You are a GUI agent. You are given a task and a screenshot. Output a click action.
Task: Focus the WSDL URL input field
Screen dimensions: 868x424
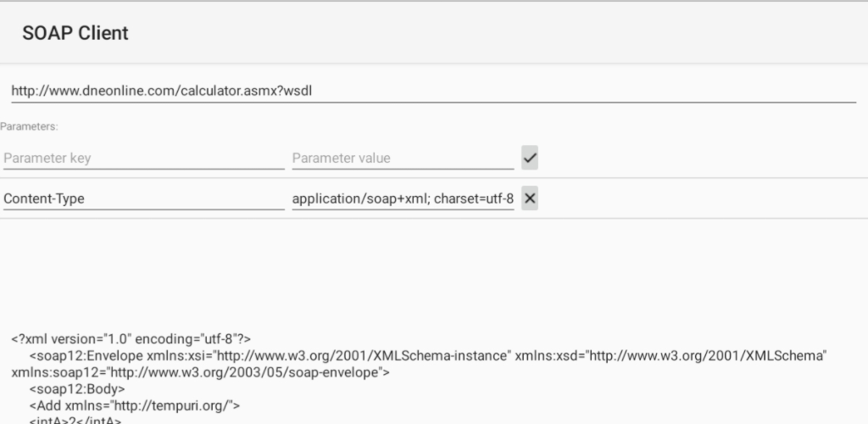(x=432, y=90)
